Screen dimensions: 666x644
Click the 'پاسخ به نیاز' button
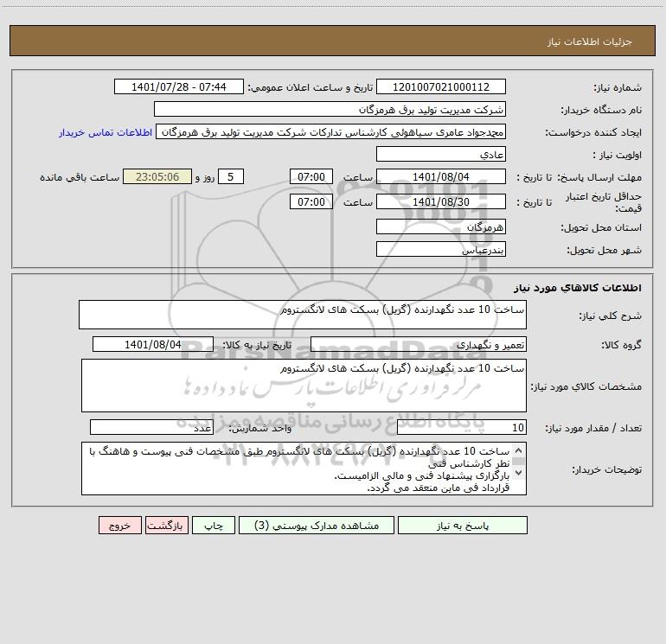pyautogui.click(x=462, y=526)
